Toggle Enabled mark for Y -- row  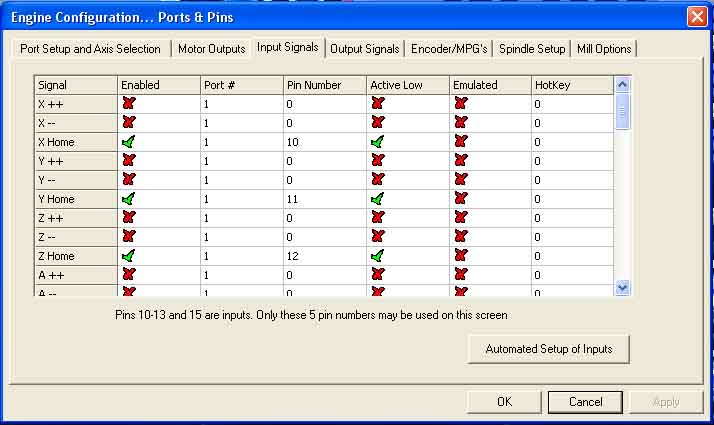(129, 179)
